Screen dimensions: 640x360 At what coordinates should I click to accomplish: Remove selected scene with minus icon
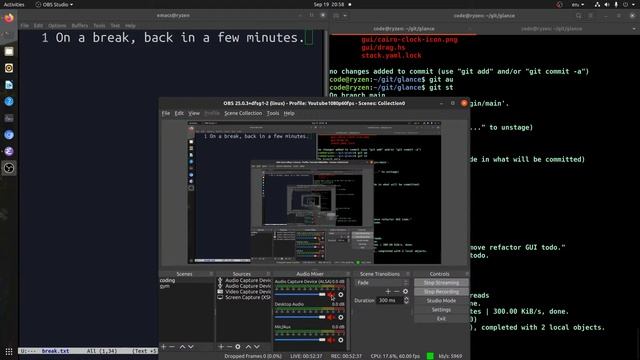tap(172, 347)
